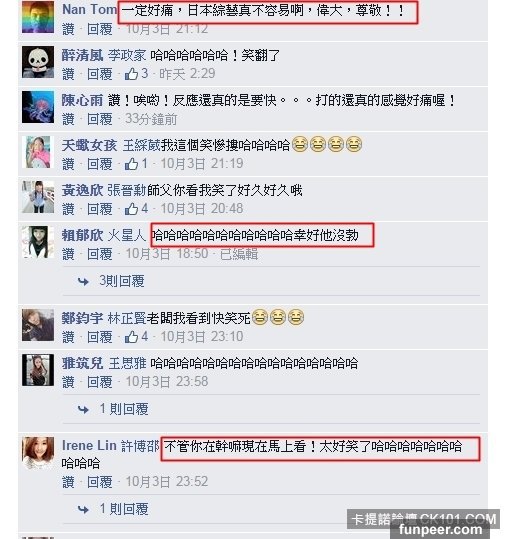Expand 1 則回覆 under Irene Lin's comment
The image size is (510, 539).
pos(124,509)
